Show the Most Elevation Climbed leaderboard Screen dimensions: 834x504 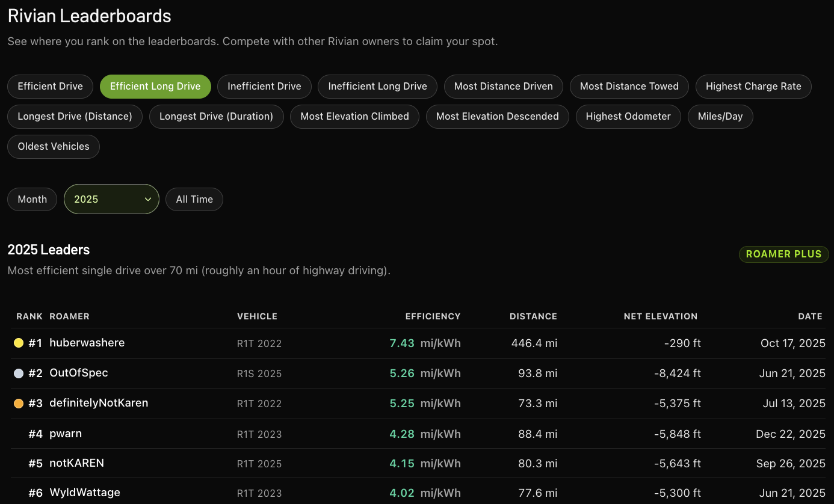pos(354,116)
